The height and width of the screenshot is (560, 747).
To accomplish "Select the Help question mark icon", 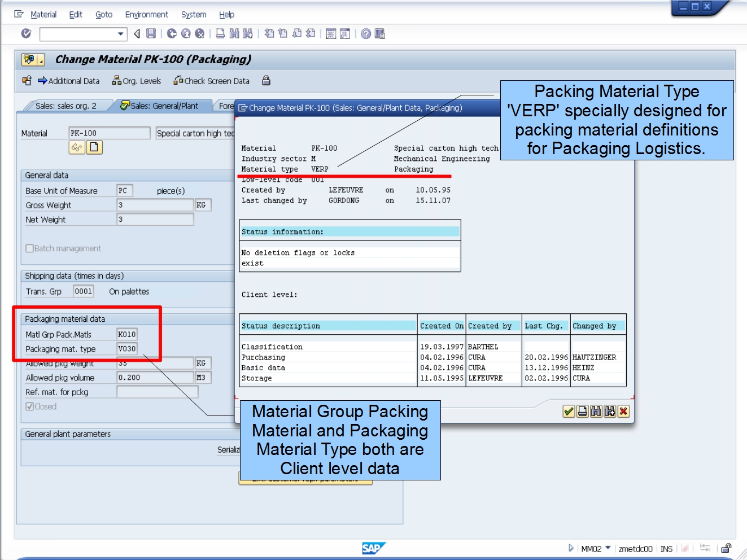I will click(366, 33).
